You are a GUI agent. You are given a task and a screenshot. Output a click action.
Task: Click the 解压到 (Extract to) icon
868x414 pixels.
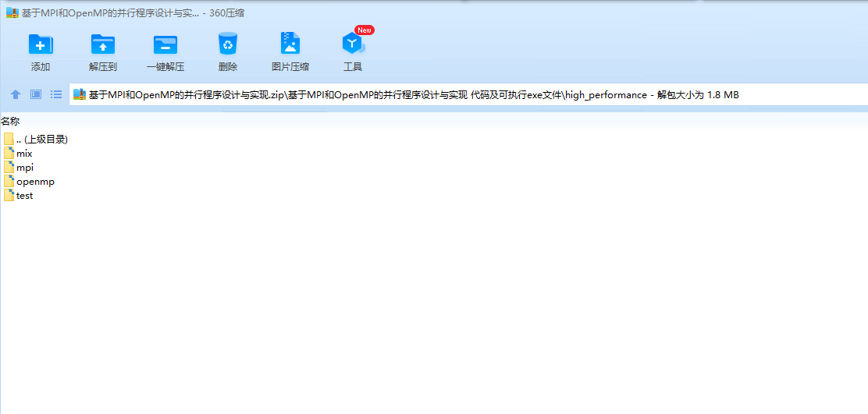(103, 44)
